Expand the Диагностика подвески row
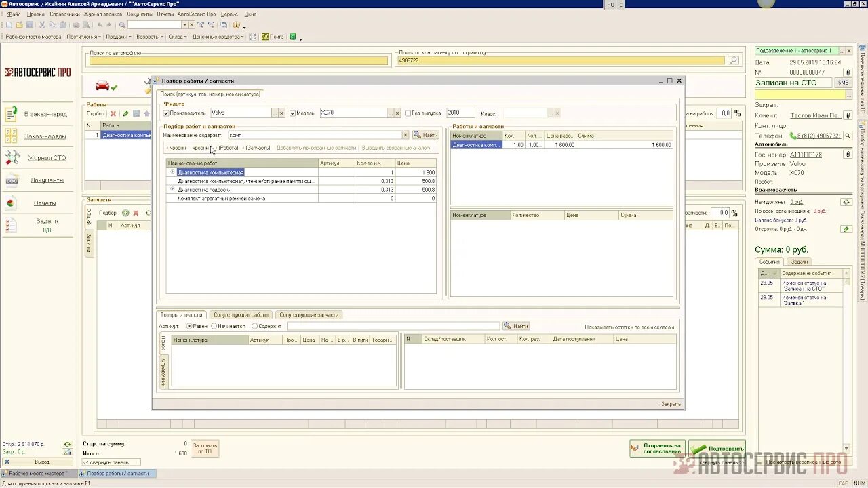 coord(172,190)
